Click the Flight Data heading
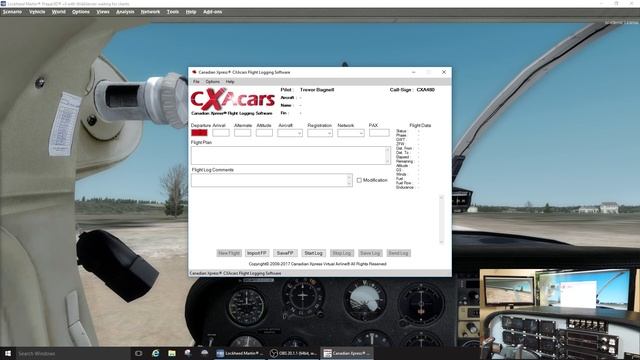This screenshot has width=640, height=360. coord(420,125)
